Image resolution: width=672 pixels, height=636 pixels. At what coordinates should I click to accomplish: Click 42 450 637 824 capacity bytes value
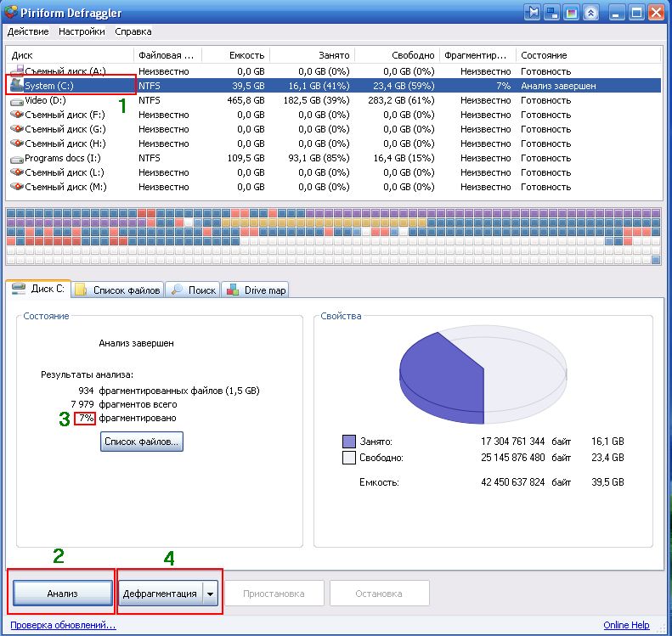[x=512, y=482]
